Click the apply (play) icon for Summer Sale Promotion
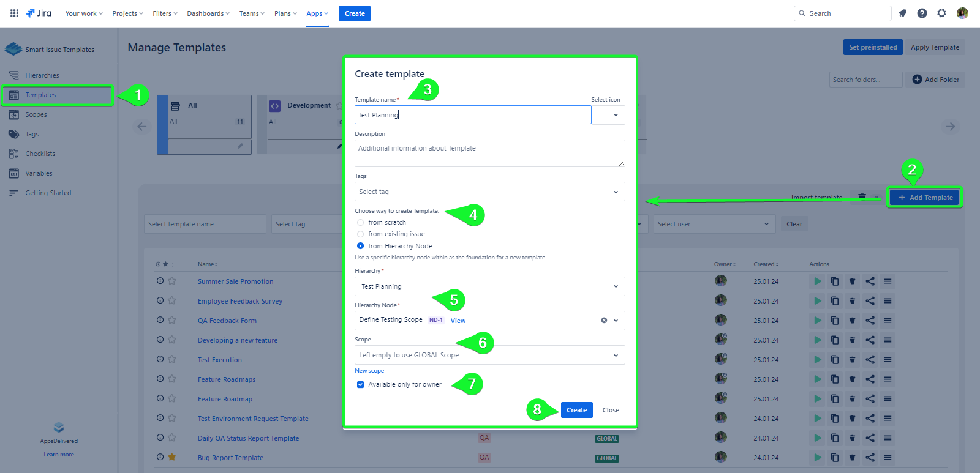980x473 pixels. point(817,281)
